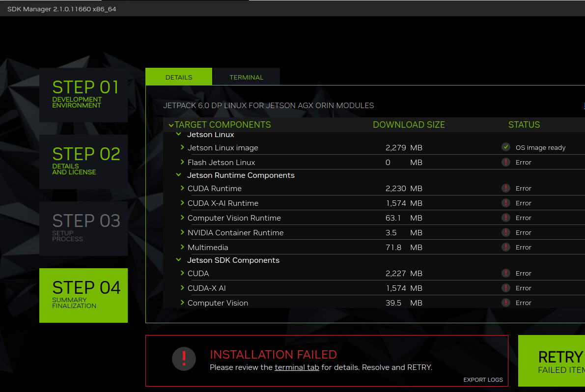Collapse the Jetson Linux component group
Screen dimensions: 585x392
[179, 134]
